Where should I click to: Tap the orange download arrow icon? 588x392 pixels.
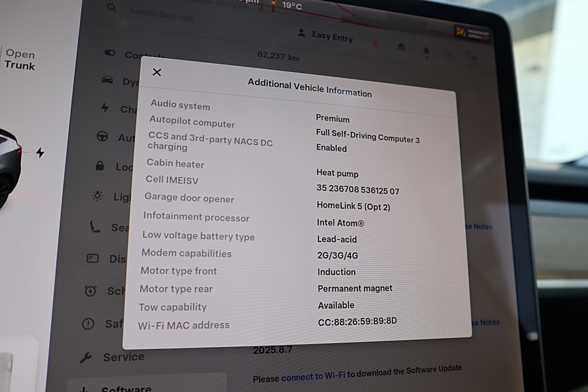pos(376,44)
